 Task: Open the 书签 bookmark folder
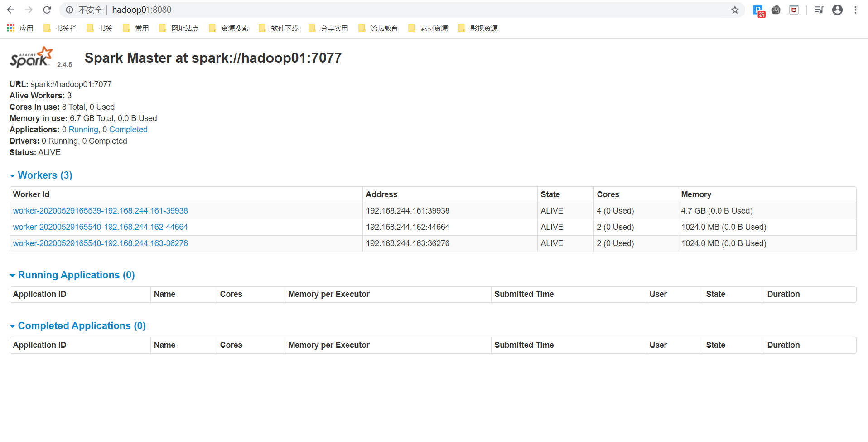[x=100, y=28]
